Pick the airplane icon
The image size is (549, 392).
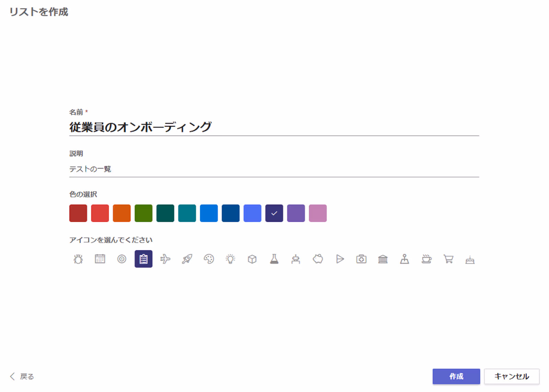(165, 259)
